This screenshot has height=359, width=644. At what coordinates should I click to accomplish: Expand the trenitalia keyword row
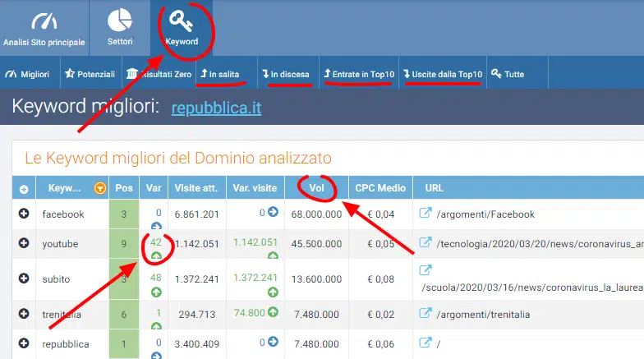pos(24,314)
